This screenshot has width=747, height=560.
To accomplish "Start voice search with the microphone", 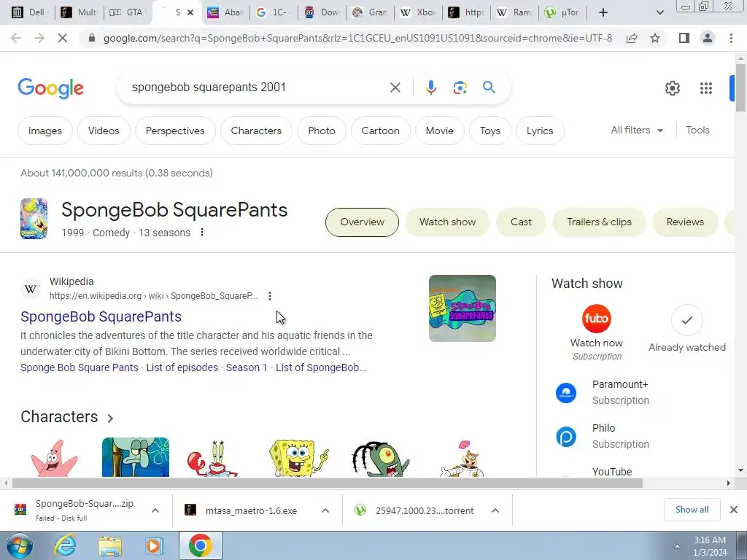I will 430,87.
